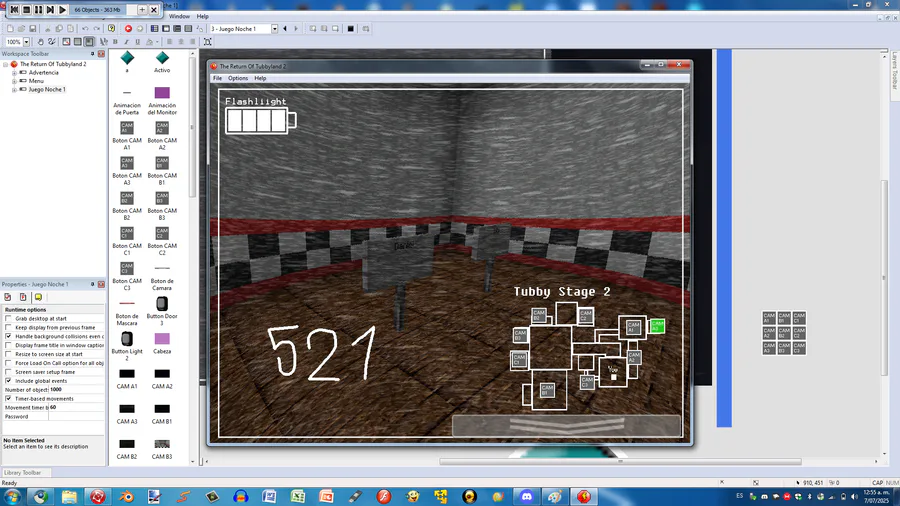The image size is (900, 506).
Task: Open the Event list editor icon
Action: tap(188, 29)
